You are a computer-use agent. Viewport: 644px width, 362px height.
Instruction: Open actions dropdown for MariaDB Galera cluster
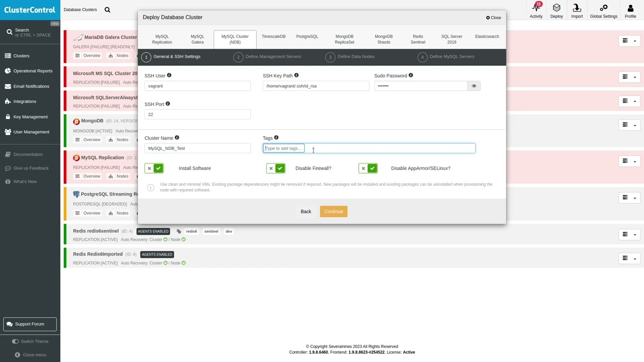[629, 41]
